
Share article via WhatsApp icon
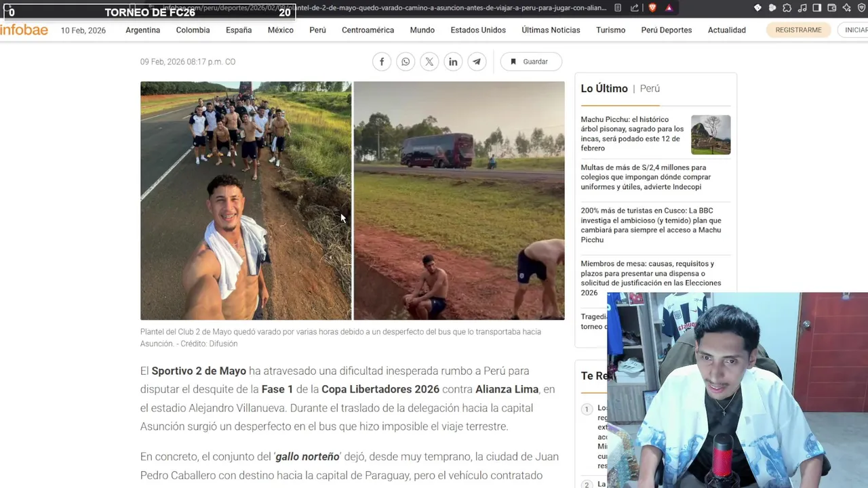pos(406,62)
